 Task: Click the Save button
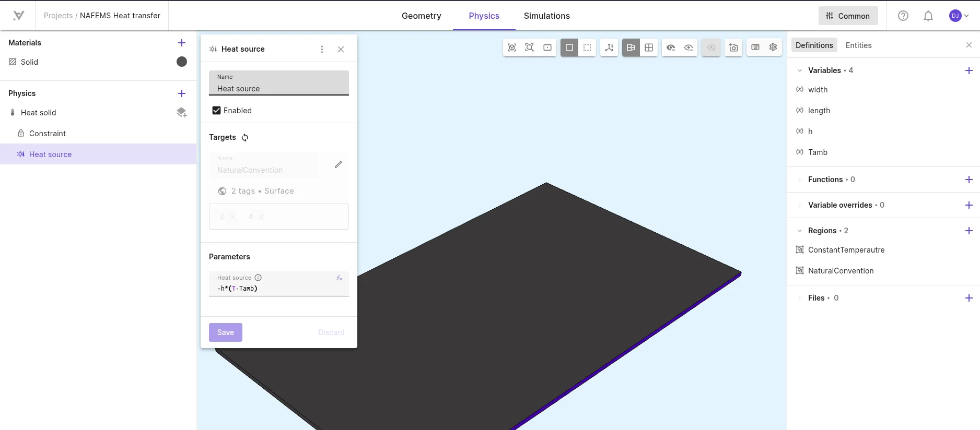click(226, 332)
